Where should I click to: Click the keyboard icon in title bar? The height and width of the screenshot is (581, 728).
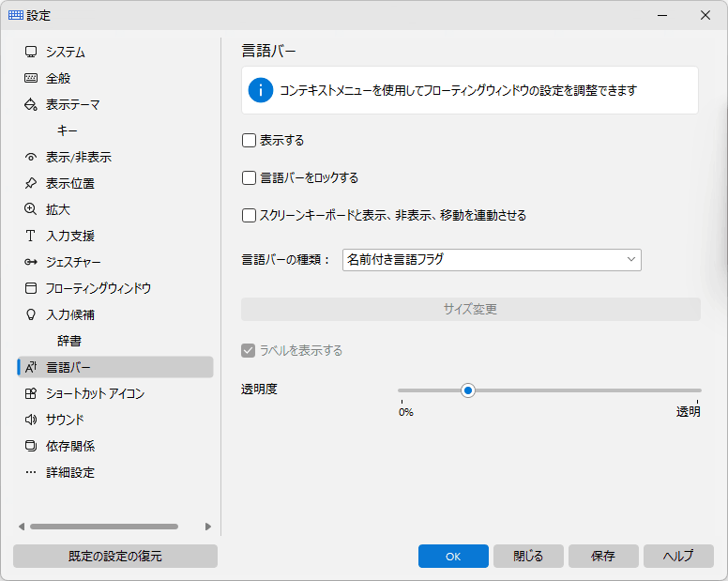click(16, 15)
